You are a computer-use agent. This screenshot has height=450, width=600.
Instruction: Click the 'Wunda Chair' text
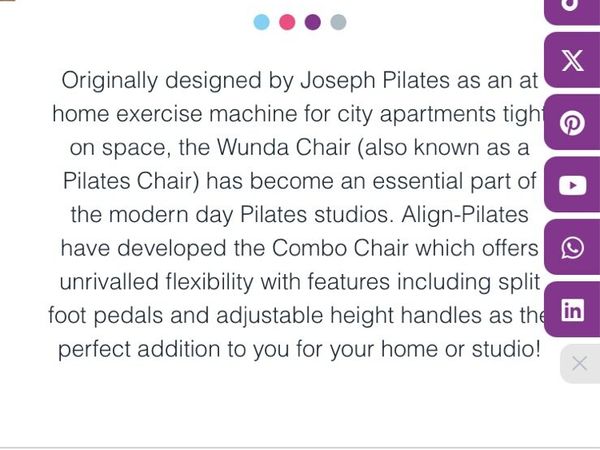(x=284, y=147)
